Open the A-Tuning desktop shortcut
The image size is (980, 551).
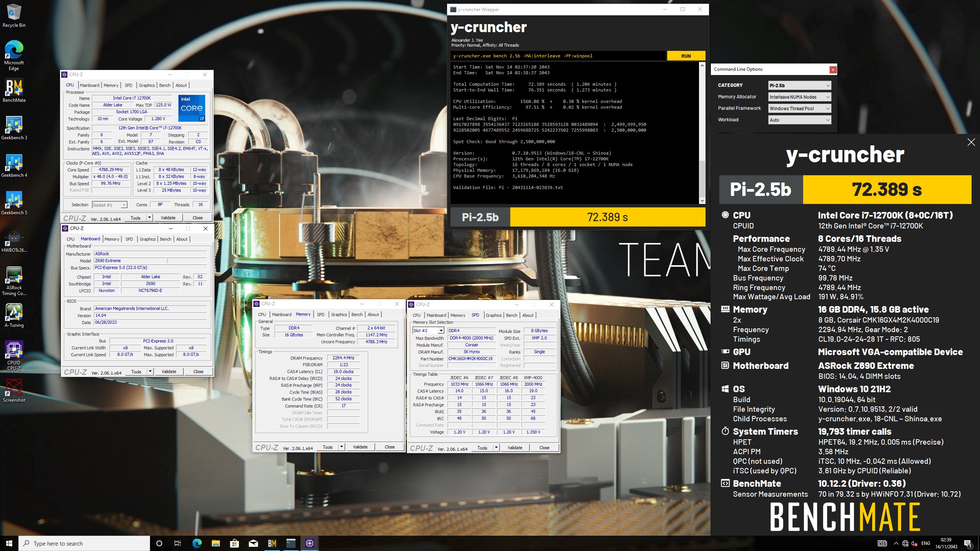(x=14, y=316)
